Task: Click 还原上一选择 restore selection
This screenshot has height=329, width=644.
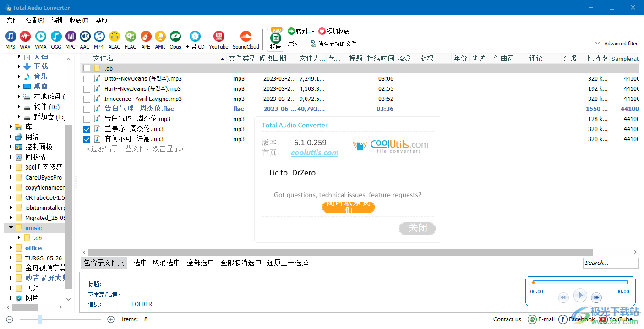Action: [288, 263]
